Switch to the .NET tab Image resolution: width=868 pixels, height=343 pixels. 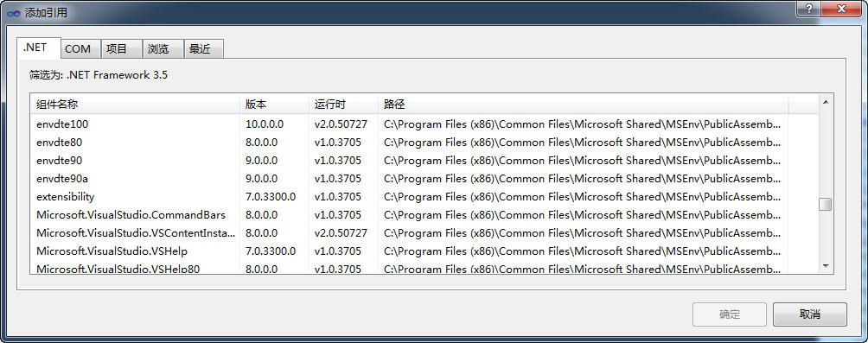pos(38,48)
